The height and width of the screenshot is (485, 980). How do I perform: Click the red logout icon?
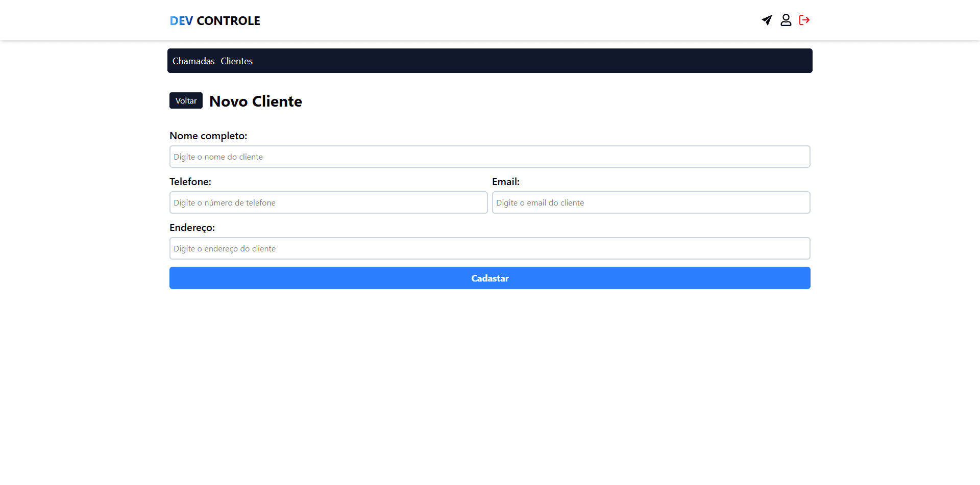pos(804,20)
